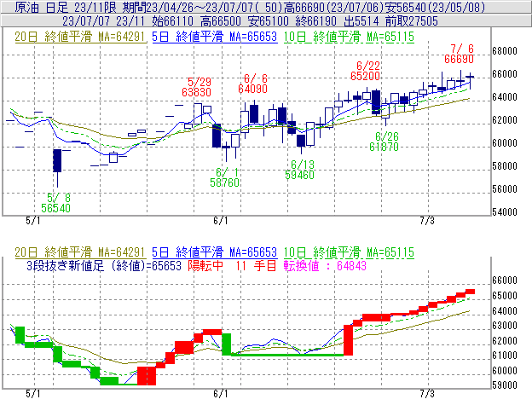Click the 11 手目 count text
Screen dimensions: 532x405
tap(256, 265)
